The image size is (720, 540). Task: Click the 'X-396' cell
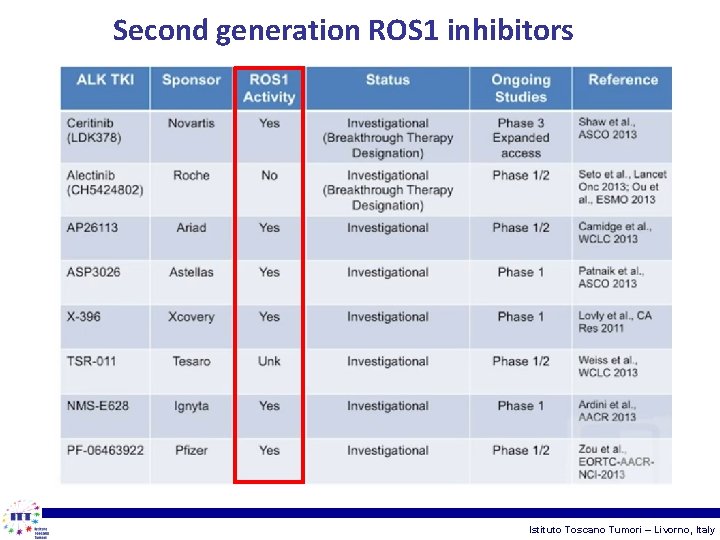tap(105, 326)
